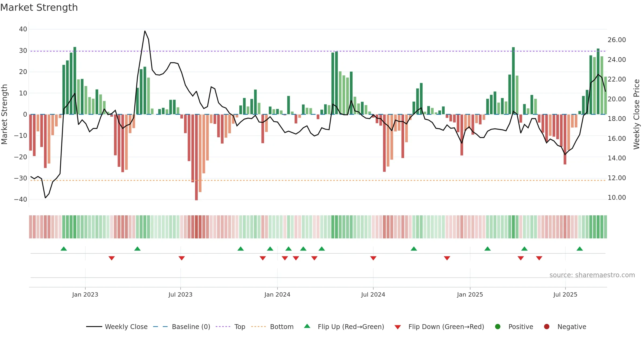
Task: Click the green Positive circle in the legend
Action: pos(498,327)
